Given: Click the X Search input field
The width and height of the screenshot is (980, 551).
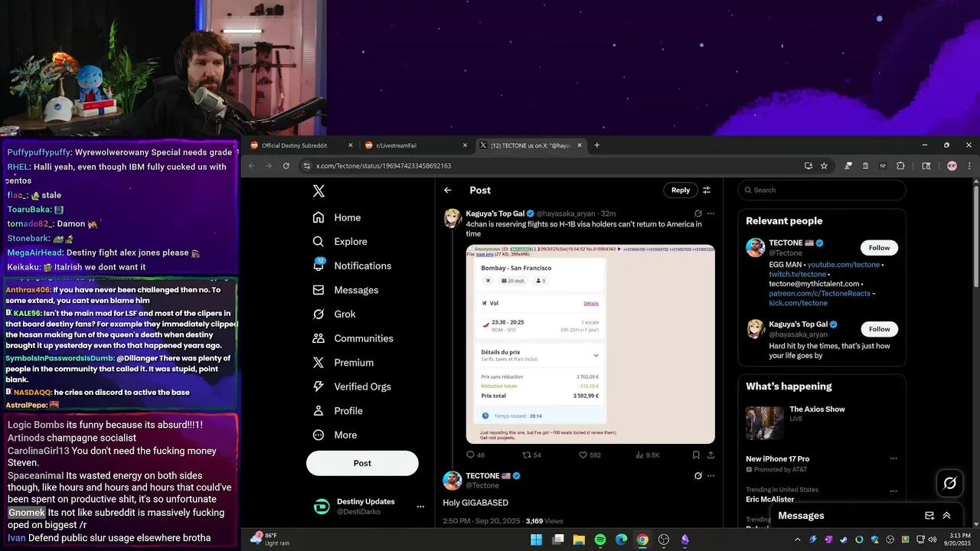Looking at the screenshot, I should pos(822,190).
